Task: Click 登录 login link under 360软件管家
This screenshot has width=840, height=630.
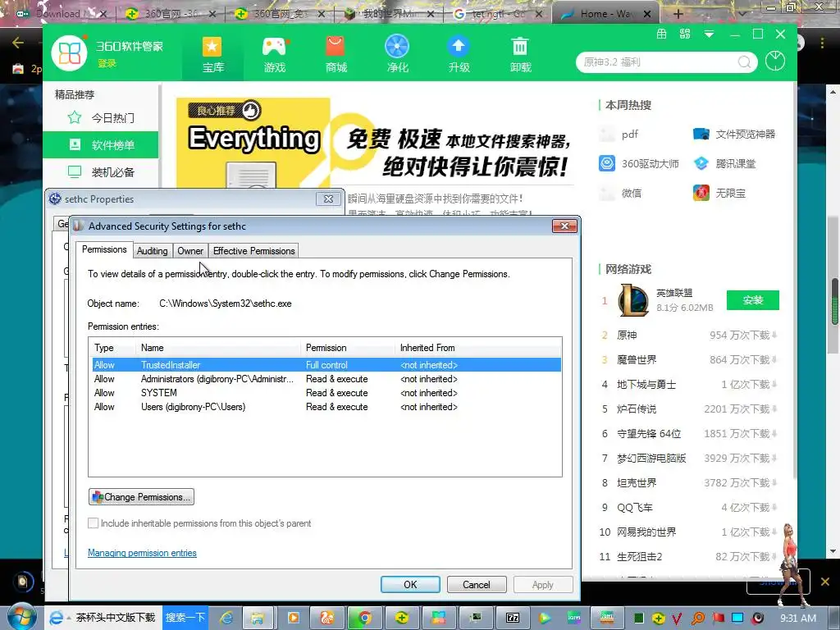Action: click(107, 63)
